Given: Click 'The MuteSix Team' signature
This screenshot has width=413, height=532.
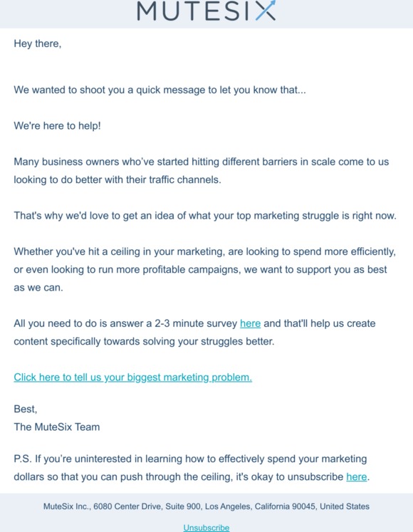Looking at the screenshot, I should (x=57, y=427).
